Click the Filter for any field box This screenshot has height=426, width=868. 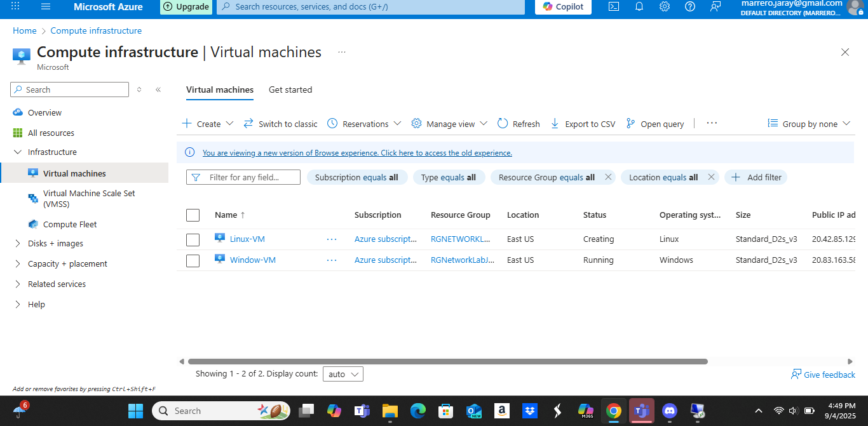[243, 177]
